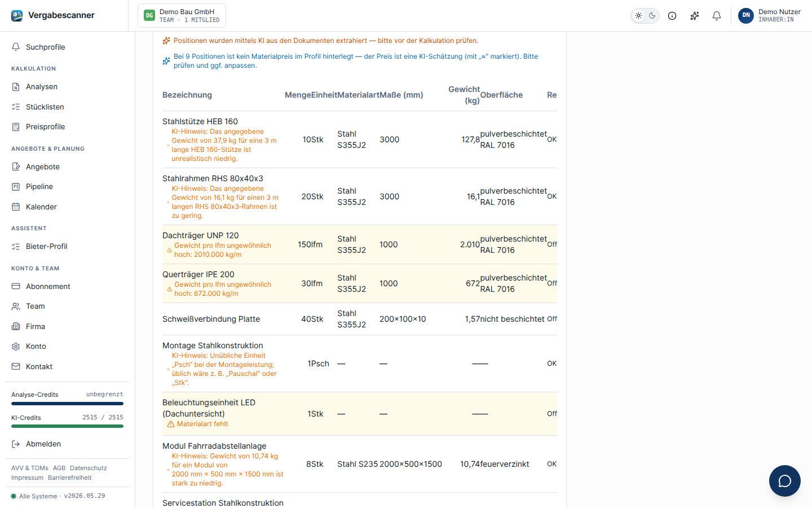Click the AI sparkles icon in header
The width and height of the screenshot is (812, 508).
[x=695, y=16]
